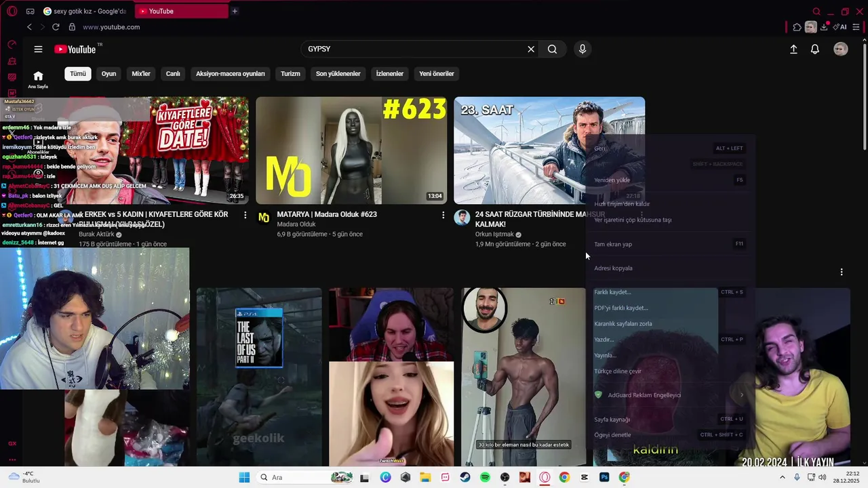Open Spotify from the taskbar
This screenshot has width=868, height=488.
(485, 477)
